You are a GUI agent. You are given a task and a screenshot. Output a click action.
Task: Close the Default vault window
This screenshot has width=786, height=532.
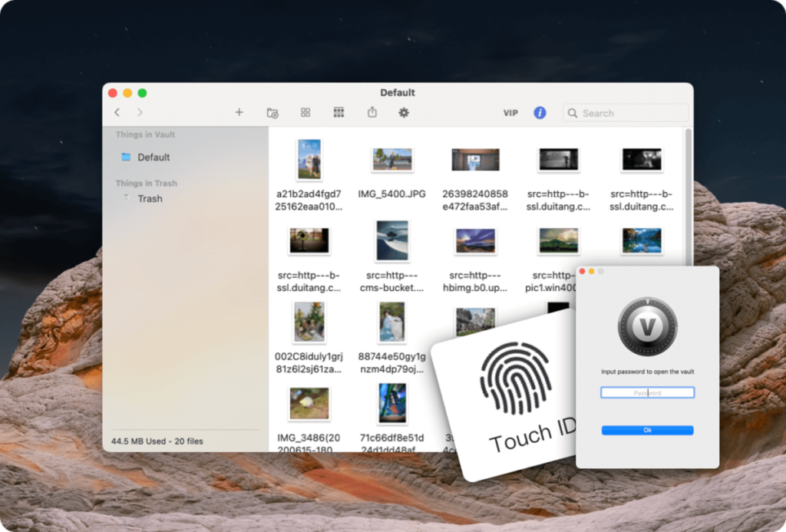(x=113, y=93)
